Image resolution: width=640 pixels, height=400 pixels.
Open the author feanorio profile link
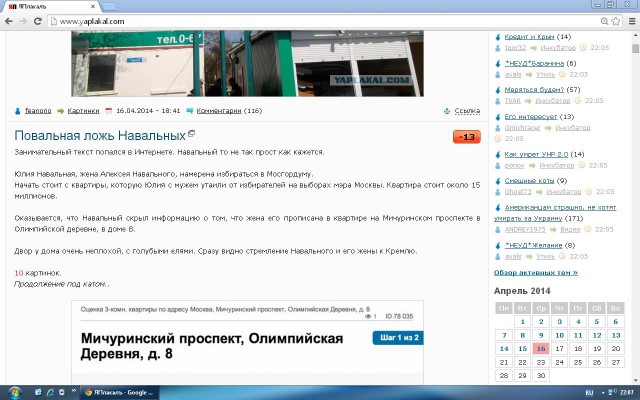(38, 111)
